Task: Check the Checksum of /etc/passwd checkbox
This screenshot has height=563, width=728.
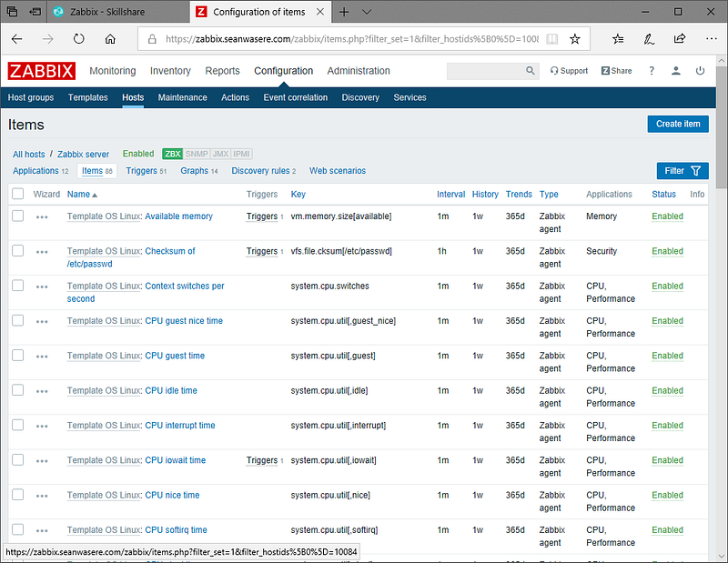Action: (x=17, y=251)
